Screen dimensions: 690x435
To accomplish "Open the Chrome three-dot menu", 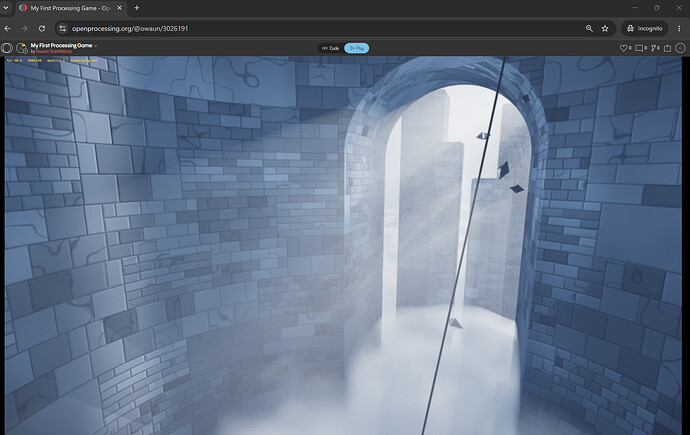I will (x=679, y=28).
